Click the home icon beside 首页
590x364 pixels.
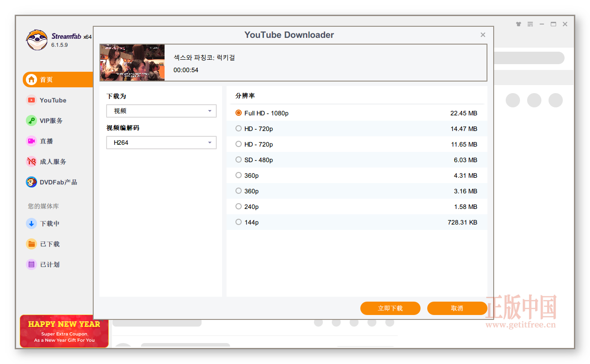click(31, 80)
